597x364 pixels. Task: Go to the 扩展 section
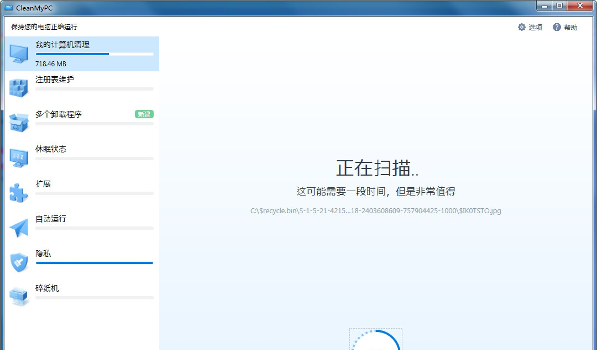[82, 193]
